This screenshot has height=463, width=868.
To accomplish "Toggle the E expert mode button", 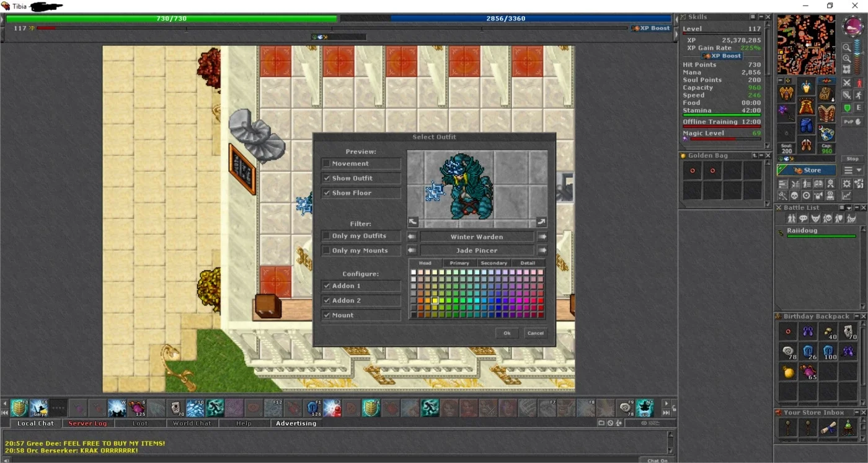I will (859, 108).
